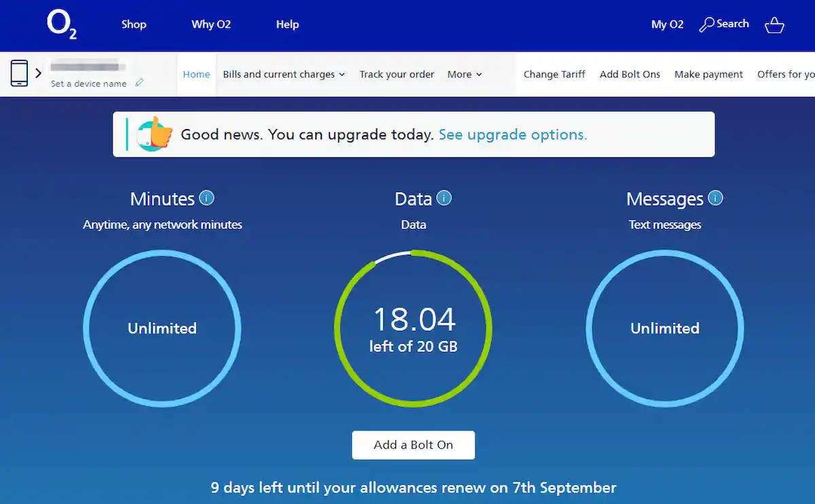Open the Why O2 menu

[211, 24]
